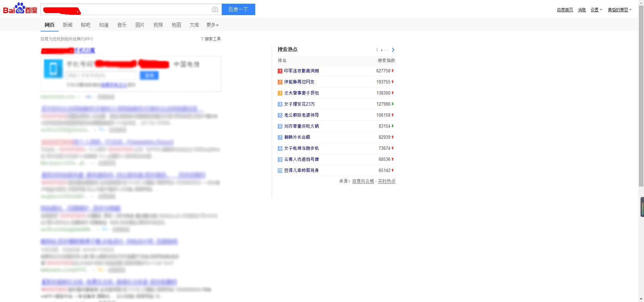
Task: Click the rank 1 badge in hot list
Action: click(x=280, y=71)
